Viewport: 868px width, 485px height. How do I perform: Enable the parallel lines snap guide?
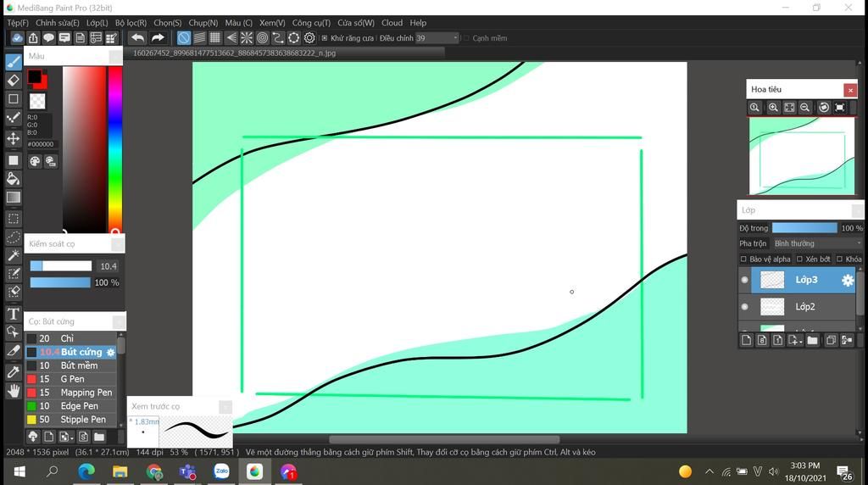coord(199,37)
